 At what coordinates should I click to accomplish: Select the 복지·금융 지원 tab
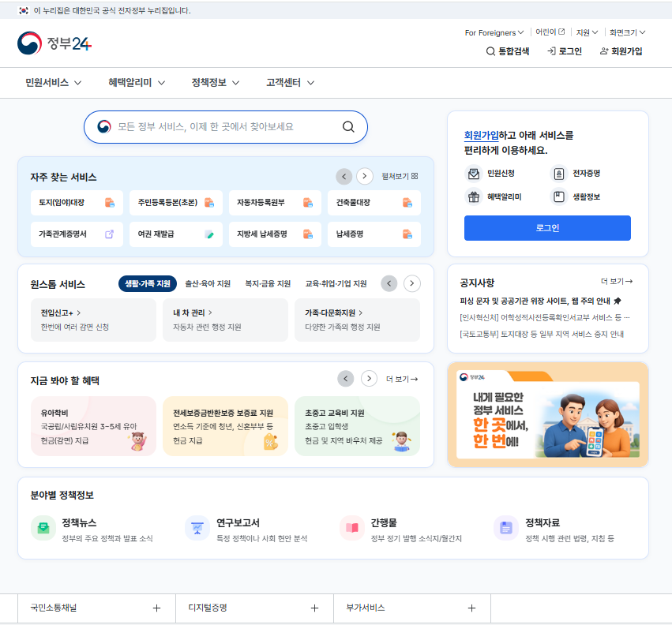[x=268, y=283]
